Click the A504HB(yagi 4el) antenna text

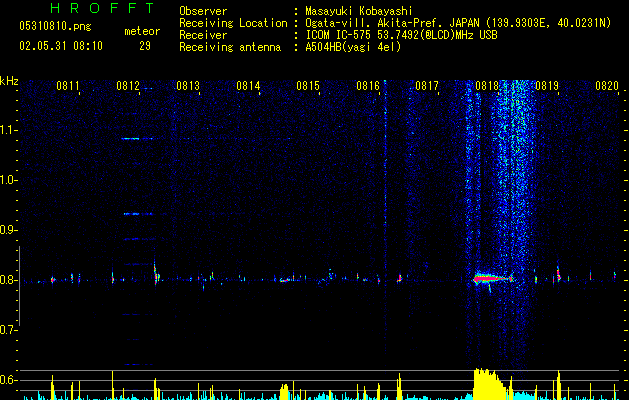click(x=353, y=47)
